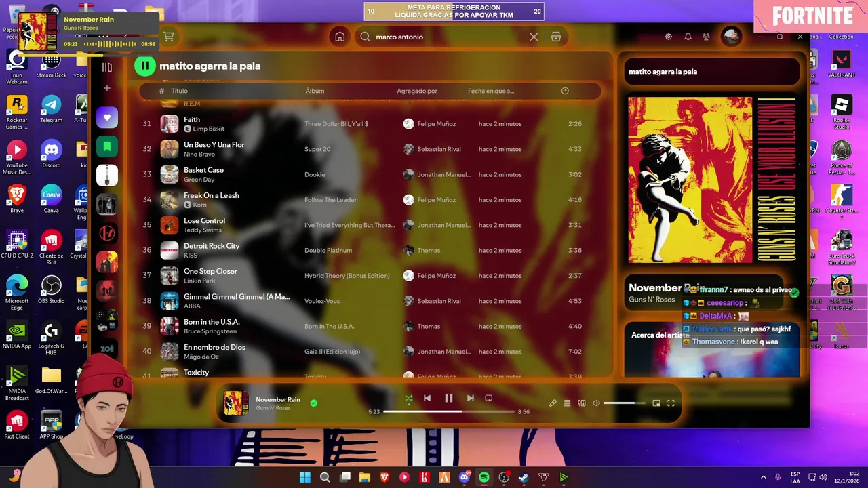Image resolution: width=868 pixels, height=488 pixels.
Task: Open Liked Songs in the sidebar
Action: [106, 117]
